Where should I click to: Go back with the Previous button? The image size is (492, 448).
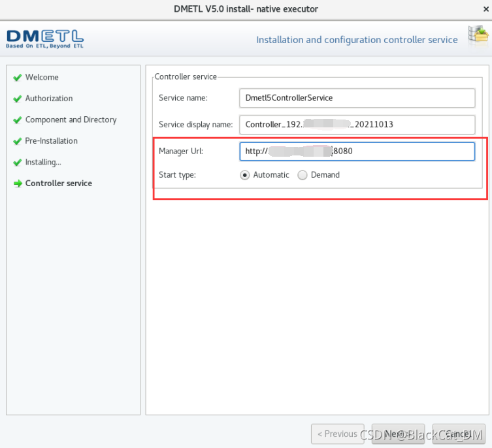pos(338,434)
